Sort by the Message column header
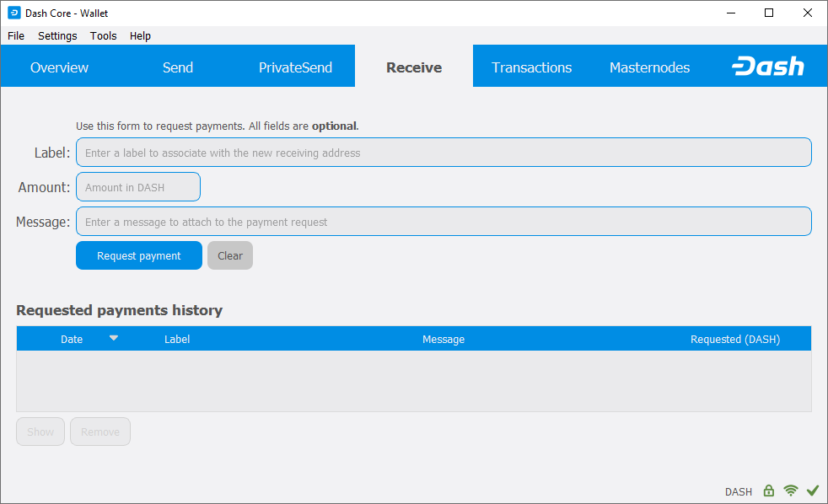The width and height of the screenshot is (828, 504). point(444,339)
